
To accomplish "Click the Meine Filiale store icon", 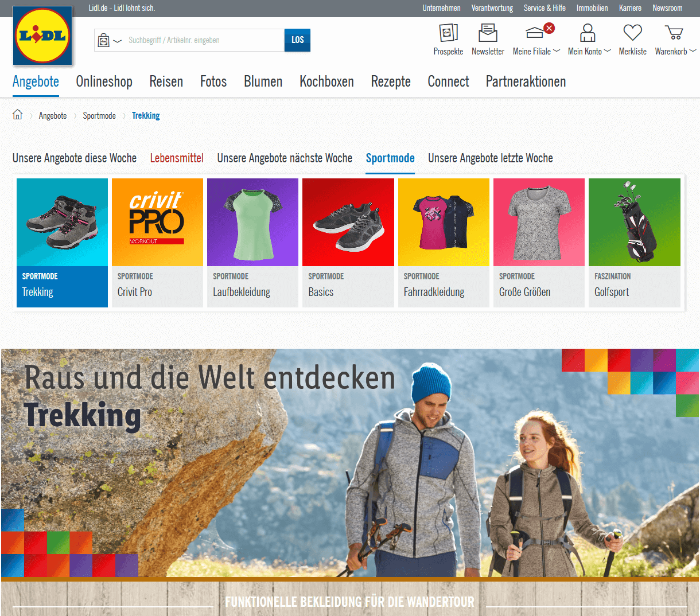I will pos(535,33).
